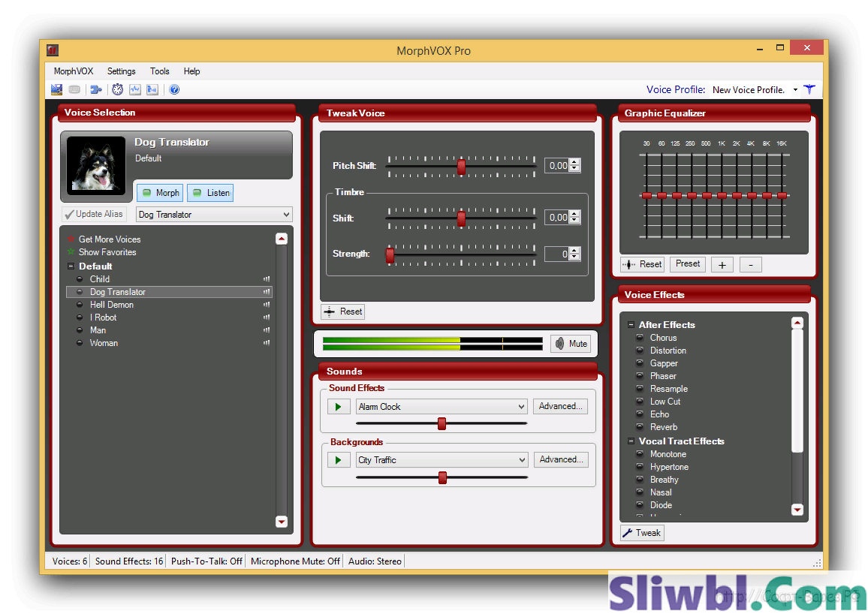868x614 pixels.
Task: Click the Pitch Shift slider handle
Action: [x=461, y=166]
